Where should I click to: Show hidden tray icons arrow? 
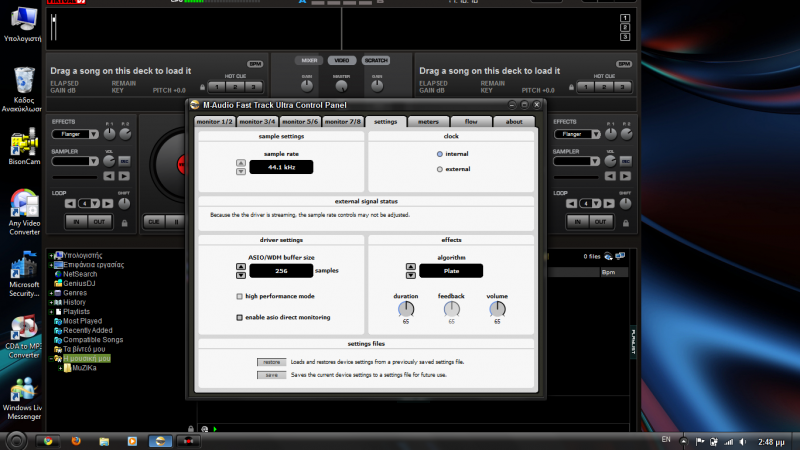(x=684, y=441)
